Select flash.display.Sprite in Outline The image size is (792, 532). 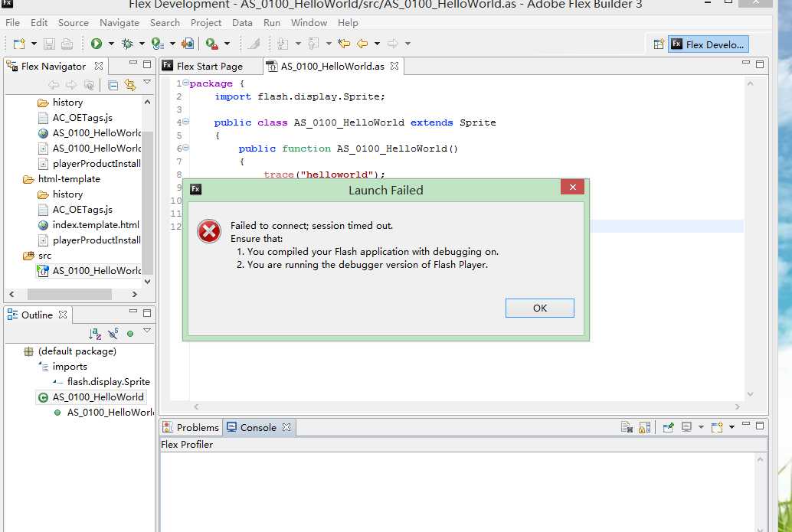point(109,382)
